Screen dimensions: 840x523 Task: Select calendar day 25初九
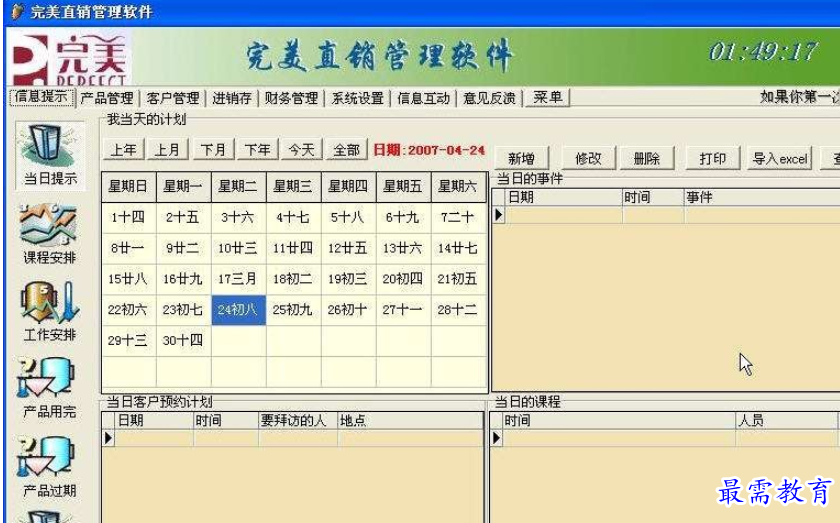click(x=293, y=310)
